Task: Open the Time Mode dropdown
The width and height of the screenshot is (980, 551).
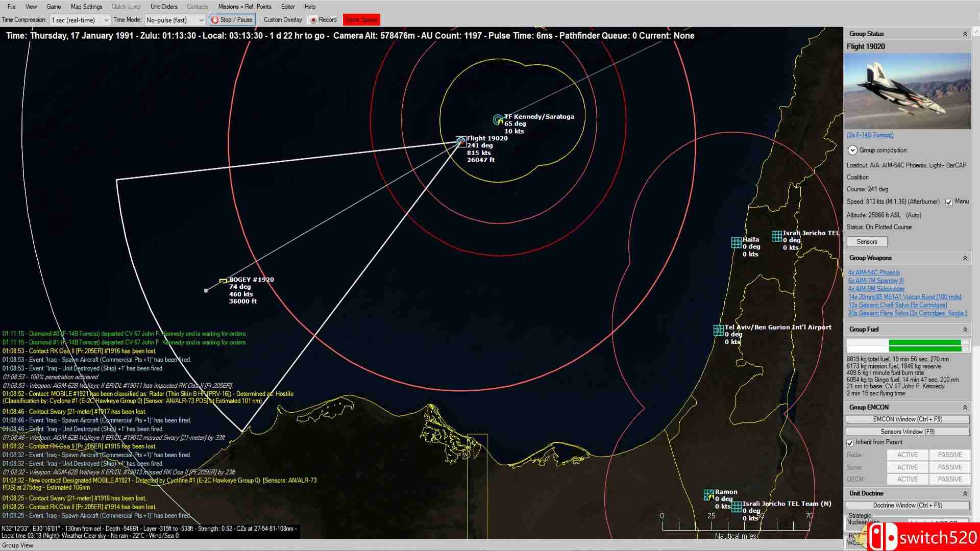Action: [201, 20]
